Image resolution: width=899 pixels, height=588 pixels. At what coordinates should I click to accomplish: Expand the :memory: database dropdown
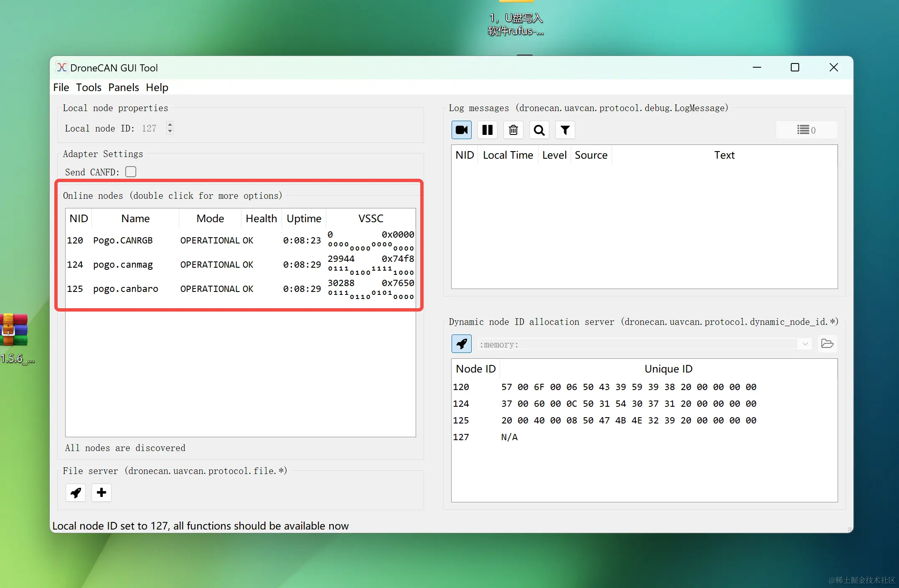click(805, 344)
